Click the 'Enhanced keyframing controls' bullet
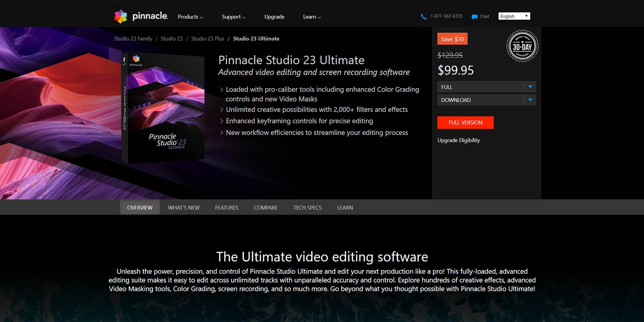Screen dimensions: 644x322 pos(299,121)
